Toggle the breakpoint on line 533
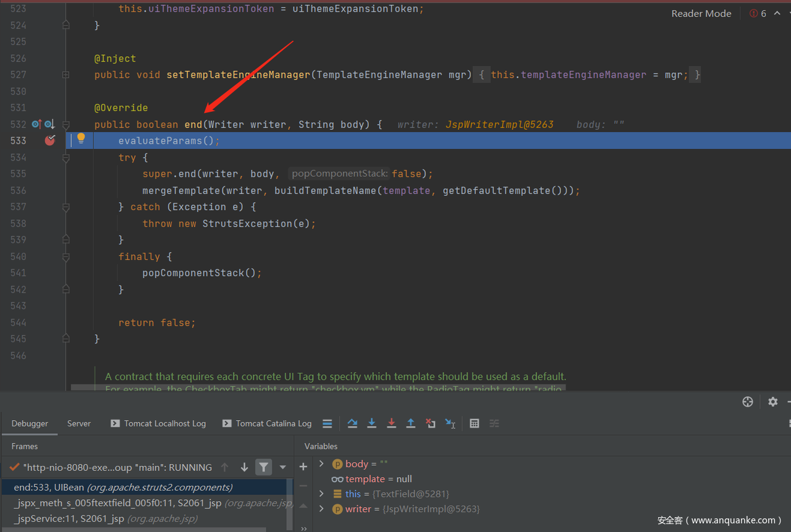 (x=50, y=141)
